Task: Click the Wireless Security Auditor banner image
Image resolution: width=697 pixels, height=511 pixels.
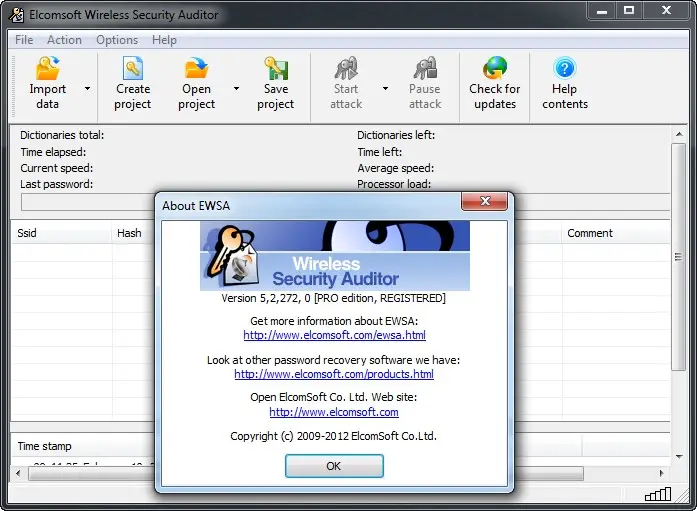Action: point(335,256)
